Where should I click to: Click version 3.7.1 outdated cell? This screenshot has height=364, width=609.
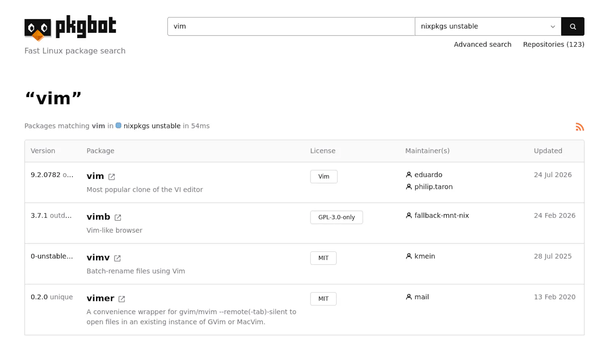(x=51, y=215)
